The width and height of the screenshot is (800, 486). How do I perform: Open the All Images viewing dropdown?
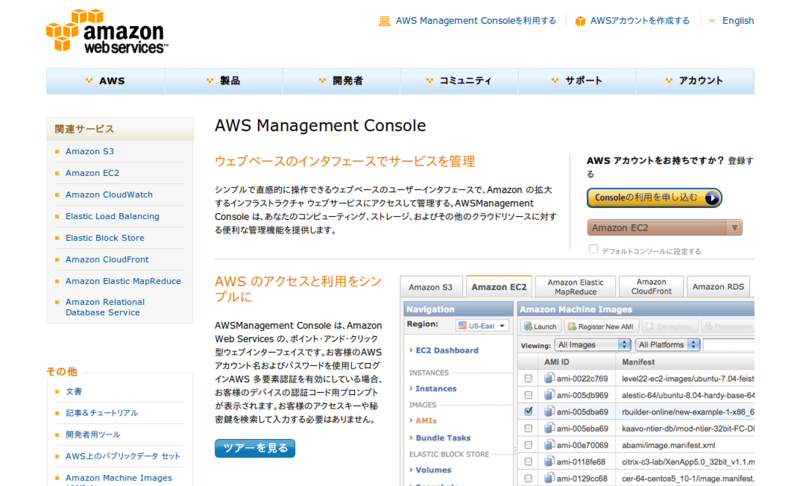tap(593, 345)
